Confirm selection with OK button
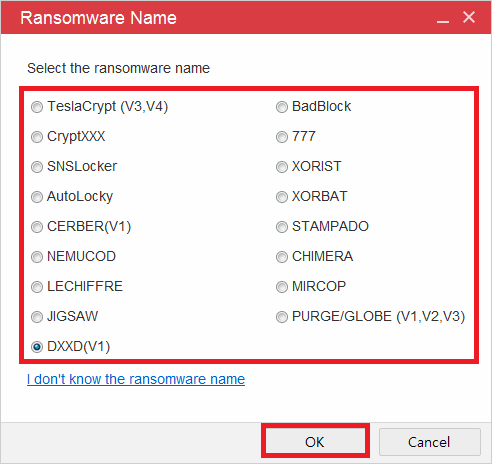Image resolution: width=492 pixels, height=465 pixels. pos(315,442)
